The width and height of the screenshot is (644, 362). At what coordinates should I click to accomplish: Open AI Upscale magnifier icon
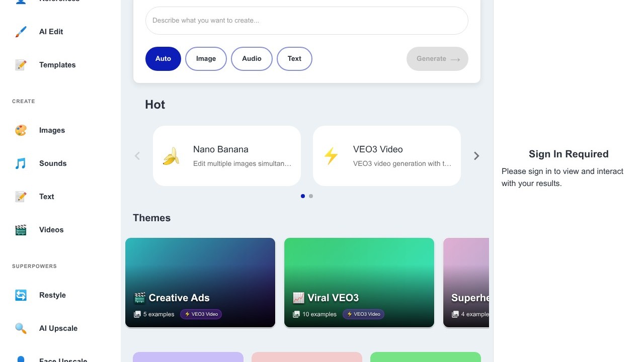point(21,328)
